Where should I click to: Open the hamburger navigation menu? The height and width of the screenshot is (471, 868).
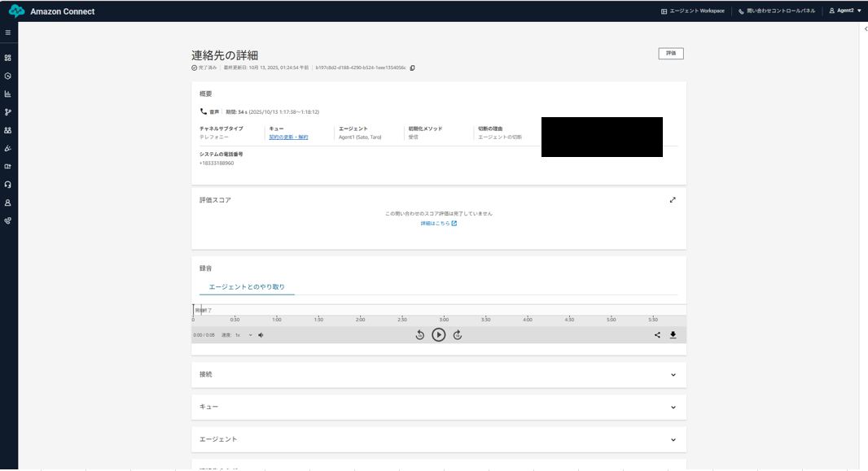click(x=8, y=33)
